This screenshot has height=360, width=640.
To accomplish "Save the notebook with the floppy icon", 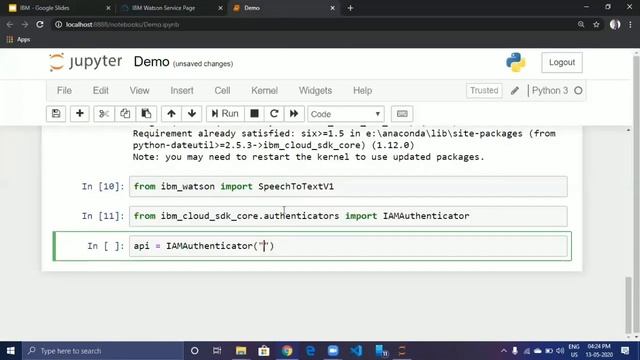I will pos(56,114).
